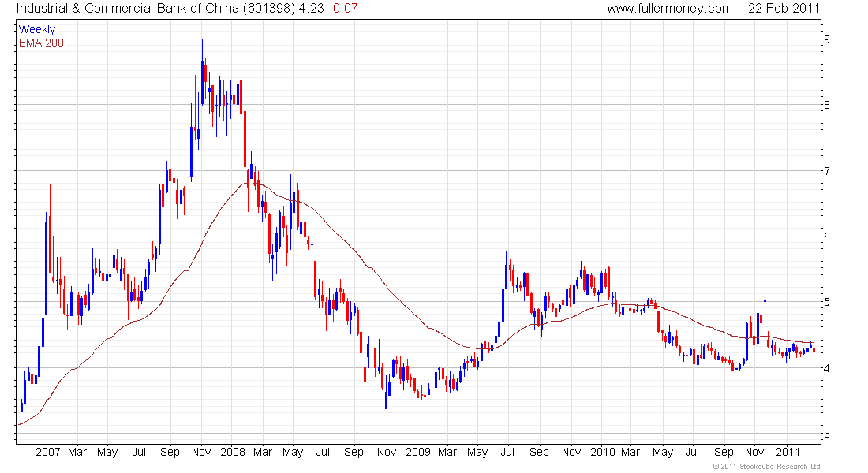Select the last price value 4.23
This screenshot has height=473, width=868.
[x=311, y=9]
